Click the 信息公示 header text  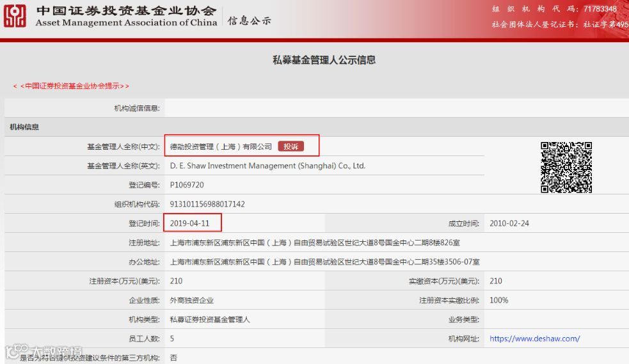click(250, 20)
